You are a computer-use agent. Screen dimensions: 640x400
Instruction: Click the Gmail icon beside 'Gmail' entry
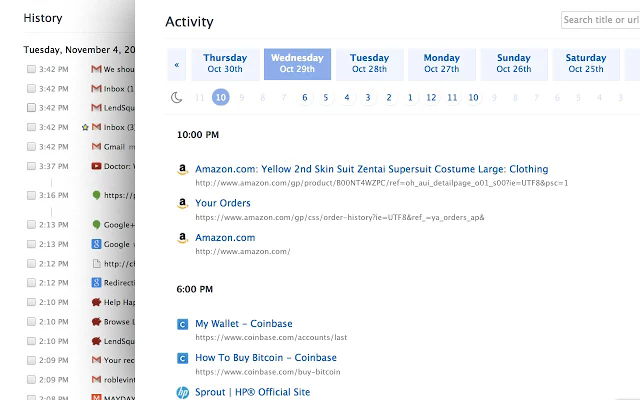[96, 147]
